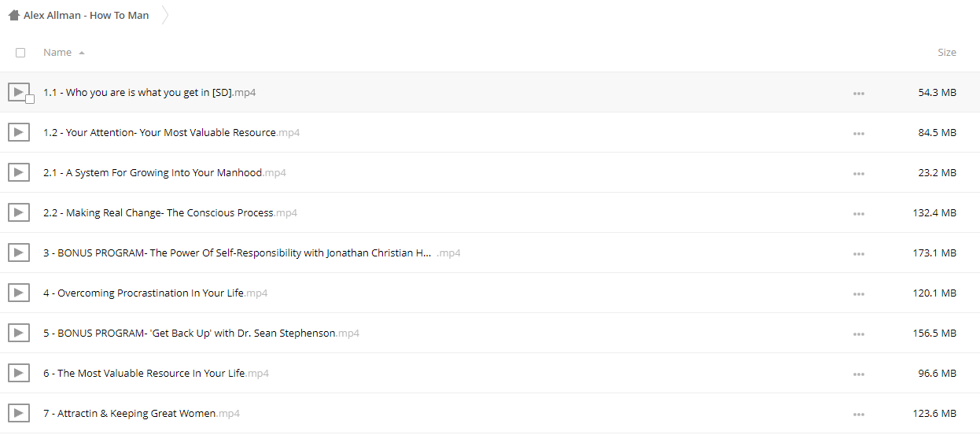980x435 pixels.
Task: Open more options for 7 - Attractin file
Action: tap(858, 414)
